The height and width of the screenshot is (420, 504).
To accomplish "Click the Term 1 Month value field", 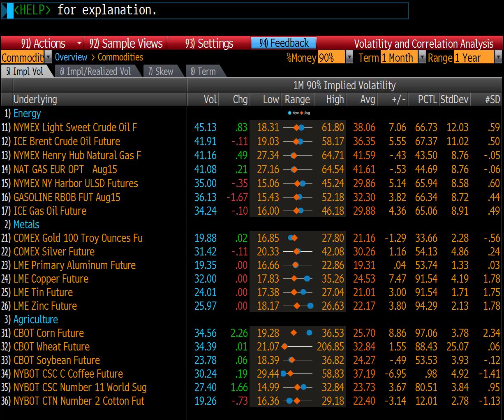I will [399, 57].
